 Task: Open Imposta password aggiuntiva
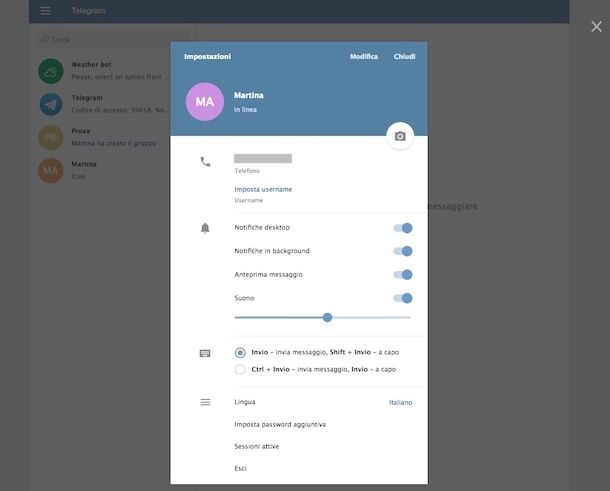[x=280, y=424]
